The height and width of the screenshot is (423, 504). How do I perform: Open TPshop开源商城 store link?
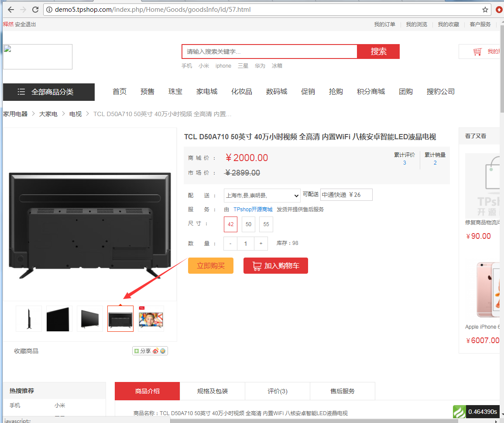click(x=253, y=210)
